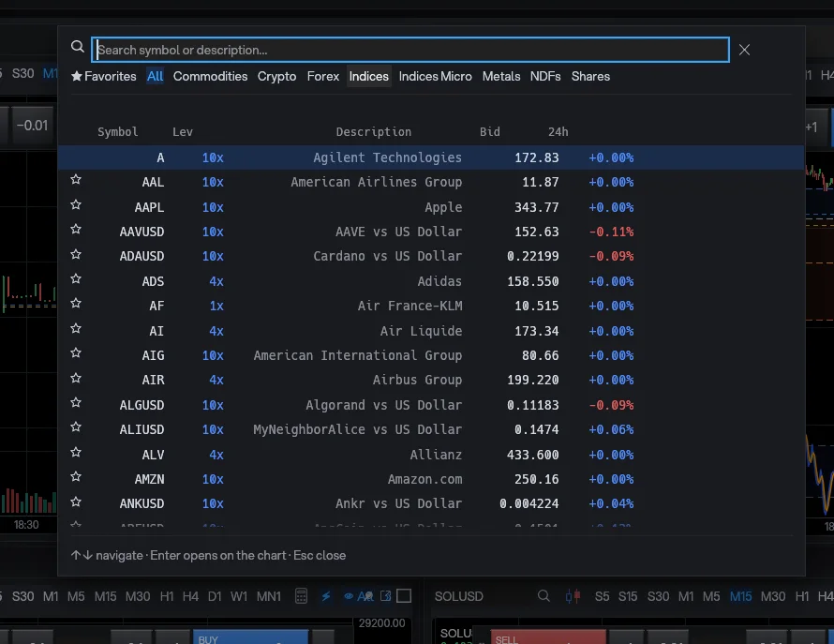
Task: Toggle favorite star on ADAUSD
Action: click(76, 254)
